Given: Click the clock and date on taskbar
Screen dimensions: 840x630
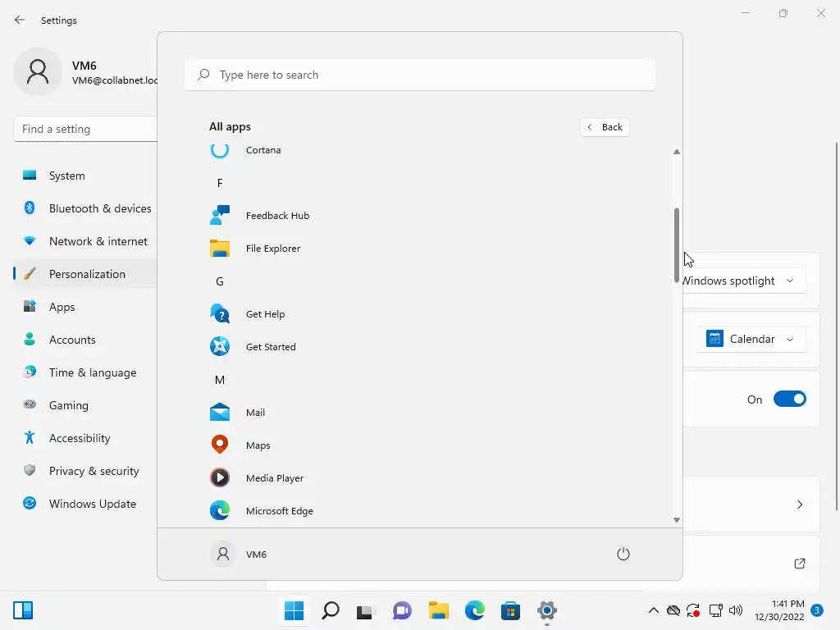Looking at the screenshot, I should click(779, 610).
